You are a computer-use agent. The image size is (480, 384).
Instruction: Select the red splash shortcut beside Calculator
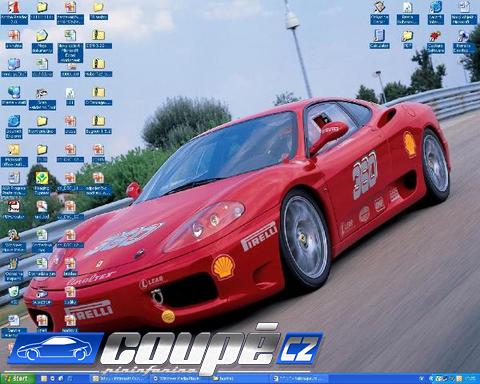(x=435, y=41)
